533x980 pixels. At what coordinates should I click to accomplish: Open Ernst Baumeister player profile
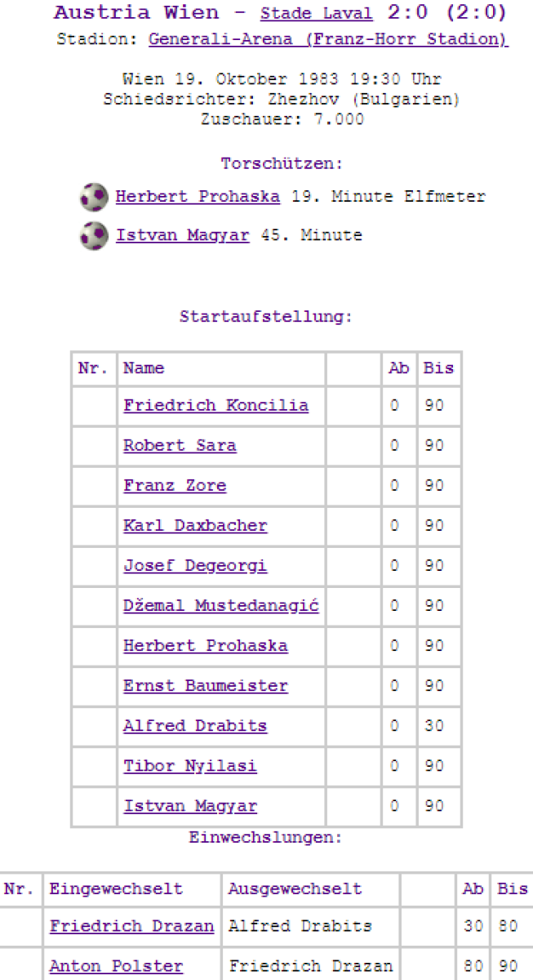pyautogui.click(x=205, y=685)
